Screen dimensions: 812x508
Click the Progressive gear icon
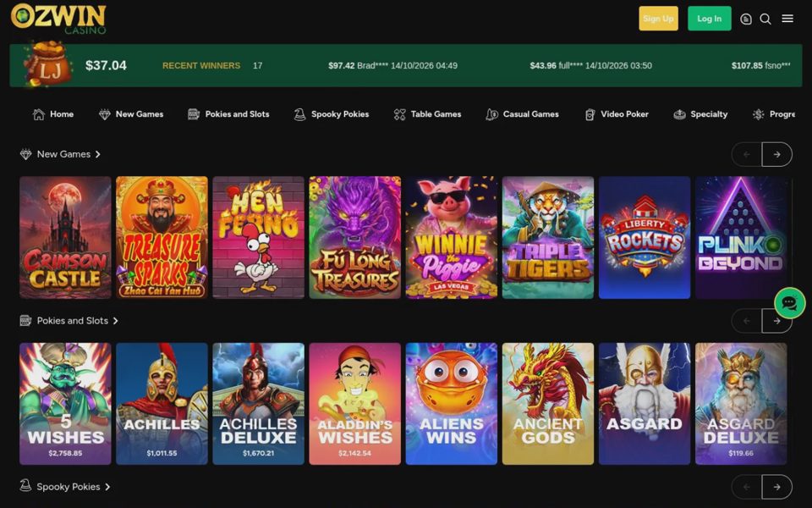click(759, 114)
